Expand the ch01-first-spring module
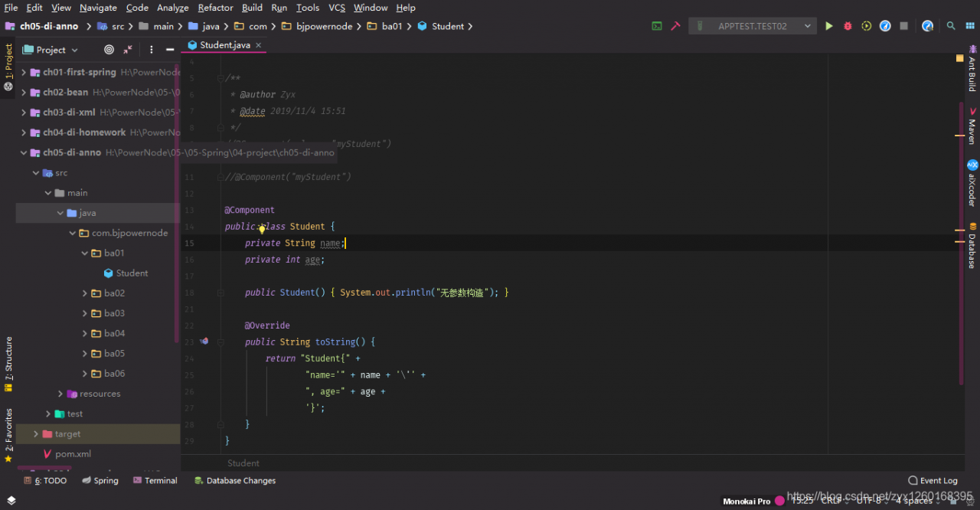 click(x=23, y=72)
